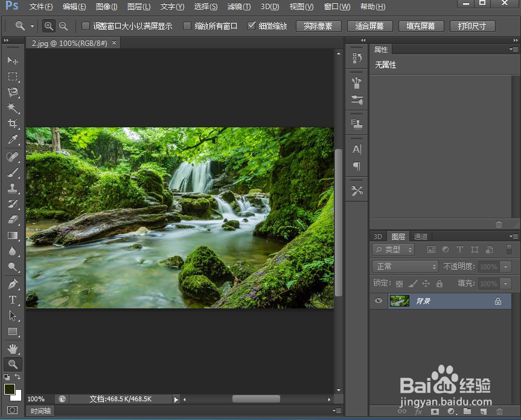Toggle lock transparent pixels
The height and width of the screenshot is (420, 521).
pyautogui.click(x=400, y=284)
